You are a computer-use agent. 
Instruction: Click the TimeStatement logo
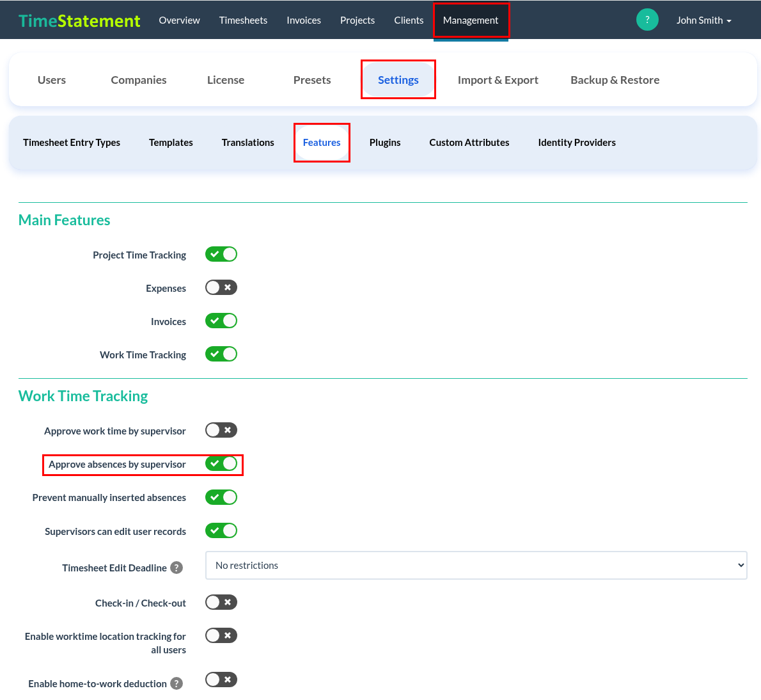pyautogui.click(x=79, y=20)
